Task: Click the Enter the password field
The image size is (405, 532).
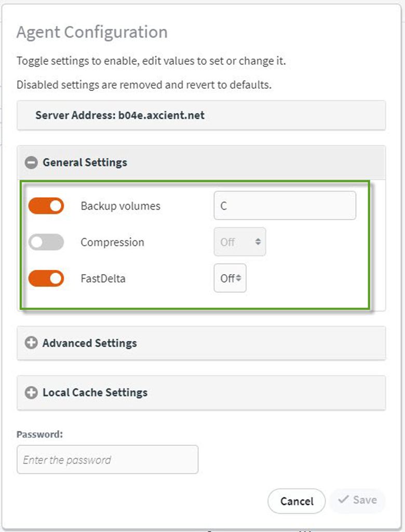Action: point(107,459)
